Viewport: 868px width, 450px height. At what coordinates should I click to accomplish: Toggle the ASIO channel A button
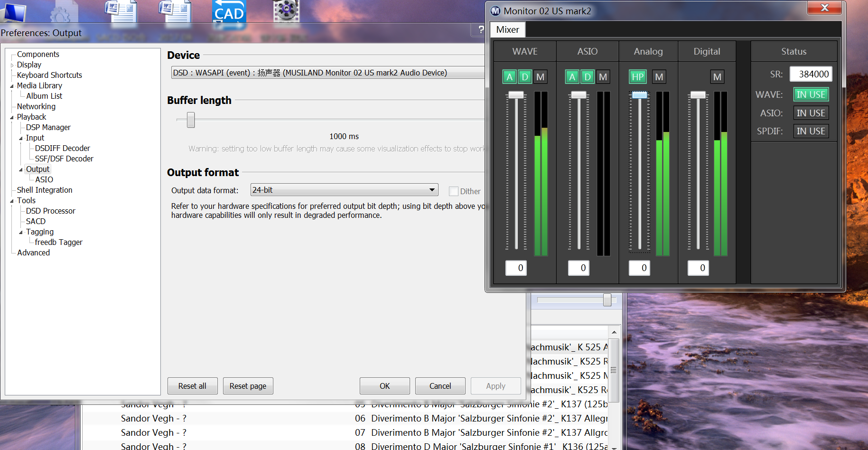tap(572, 77)
